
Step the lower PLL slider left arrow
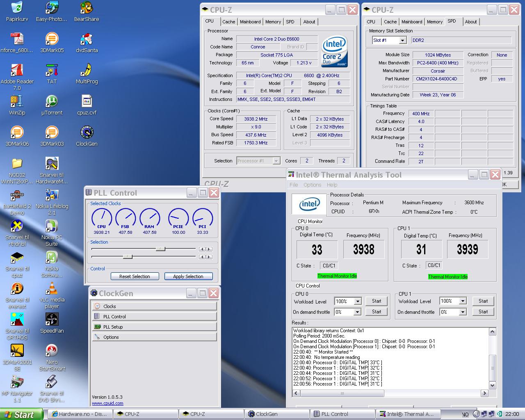pos(202,257)
